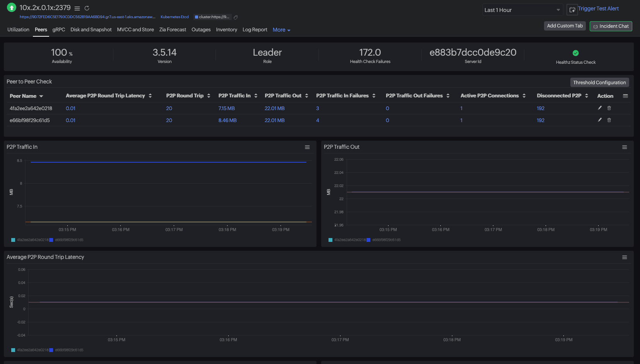This screenshot has width=640, height=364.
Task: Delete the e66bf98f29c61d5 peer row
Action: point(609,120)
